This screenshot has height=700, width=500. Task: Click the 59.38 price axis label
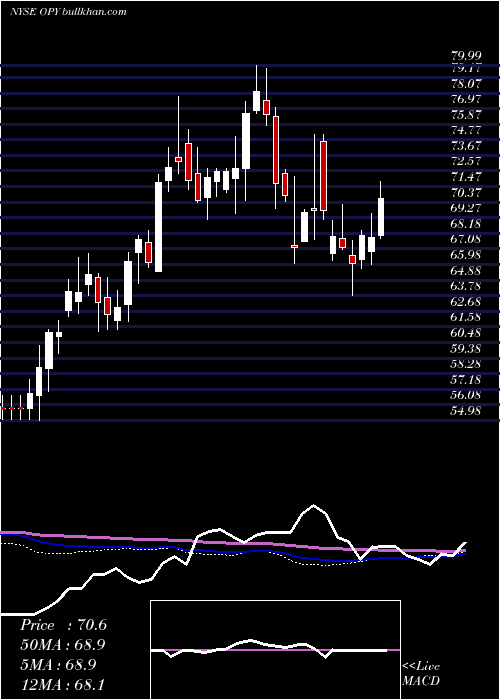tap(466, 348)
